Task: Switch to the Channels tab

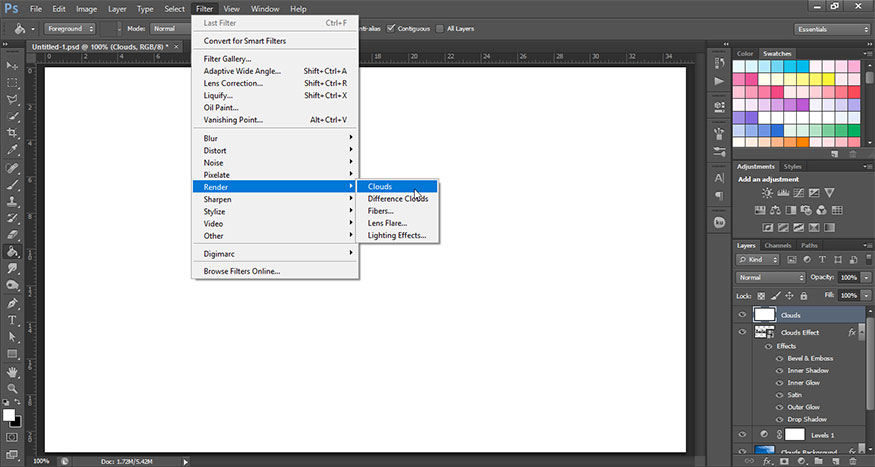Action: point(777,245)
